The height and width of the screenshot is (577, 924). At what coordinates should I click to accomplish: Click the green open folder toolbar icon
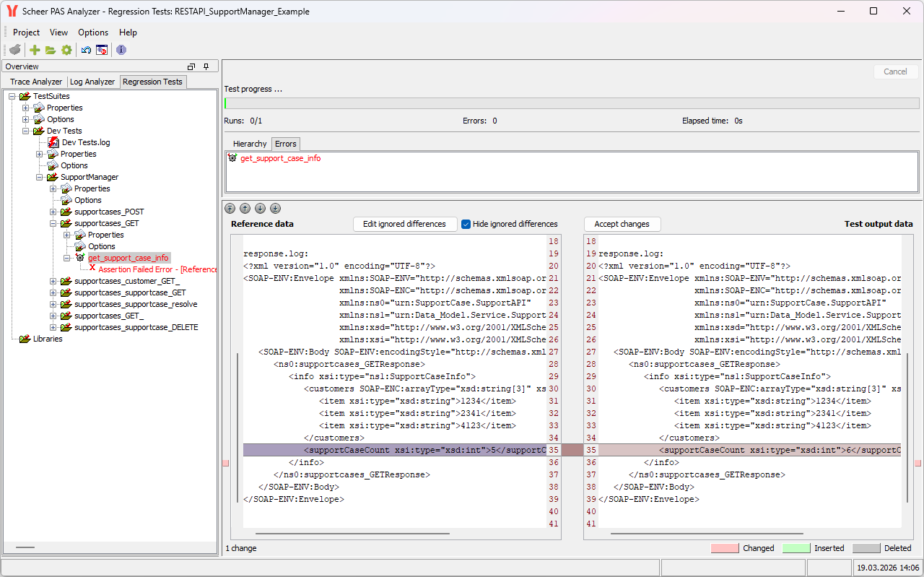(51, 50)
